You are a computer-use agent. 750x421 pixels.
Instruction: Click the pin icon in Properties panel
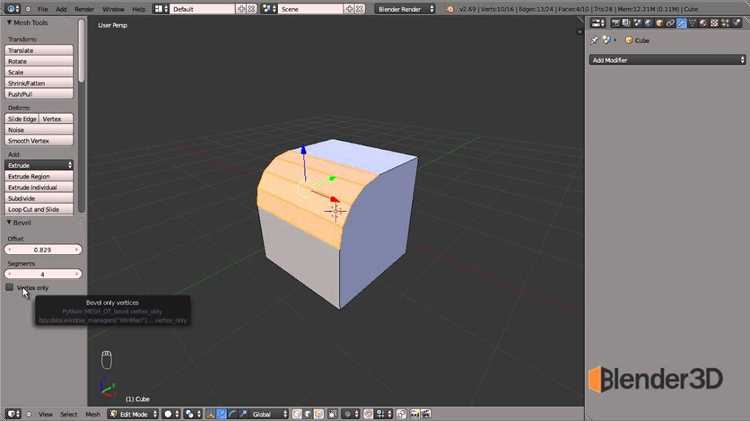tap(594, 41)
